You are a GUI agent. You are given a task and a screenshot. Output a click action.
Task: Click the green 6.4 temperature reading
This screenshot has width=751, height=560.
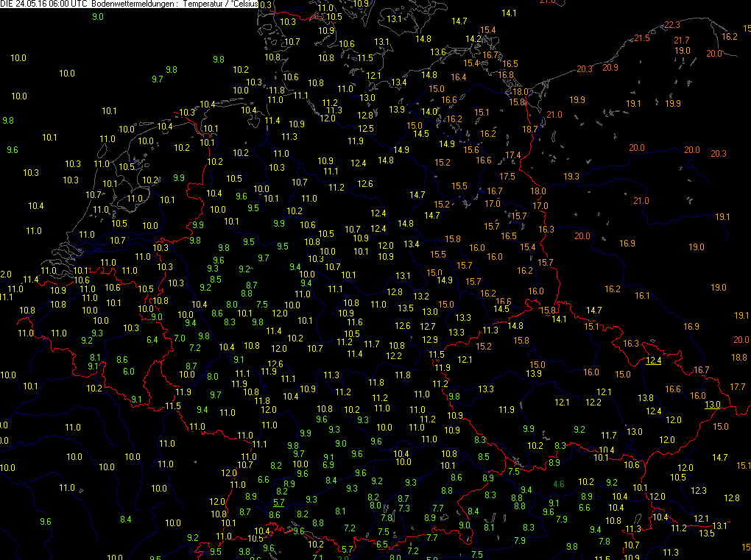[152, 339]
